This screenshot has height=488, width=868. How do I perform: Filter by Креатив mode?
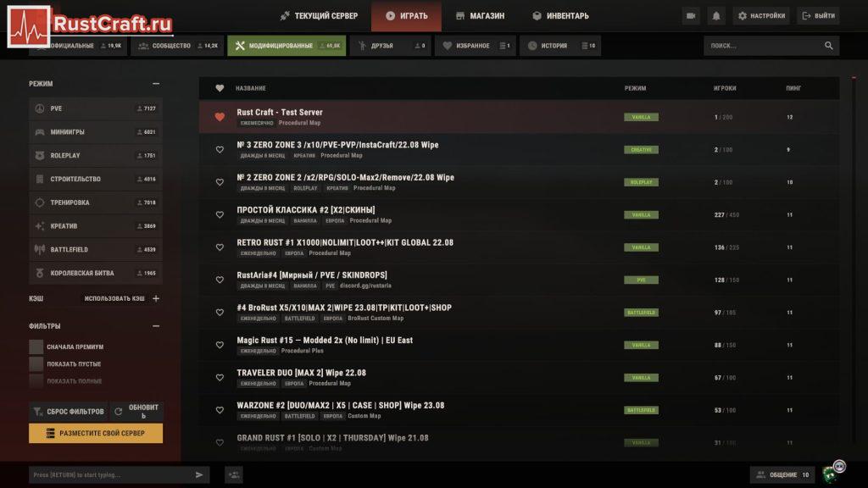point(96,226)
